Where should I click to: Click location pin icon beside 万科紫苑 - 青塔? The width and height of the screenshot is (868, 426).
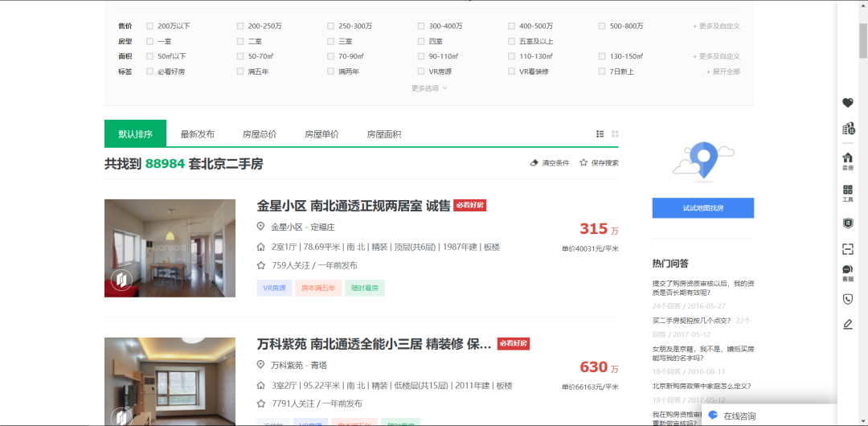point(260,365)
